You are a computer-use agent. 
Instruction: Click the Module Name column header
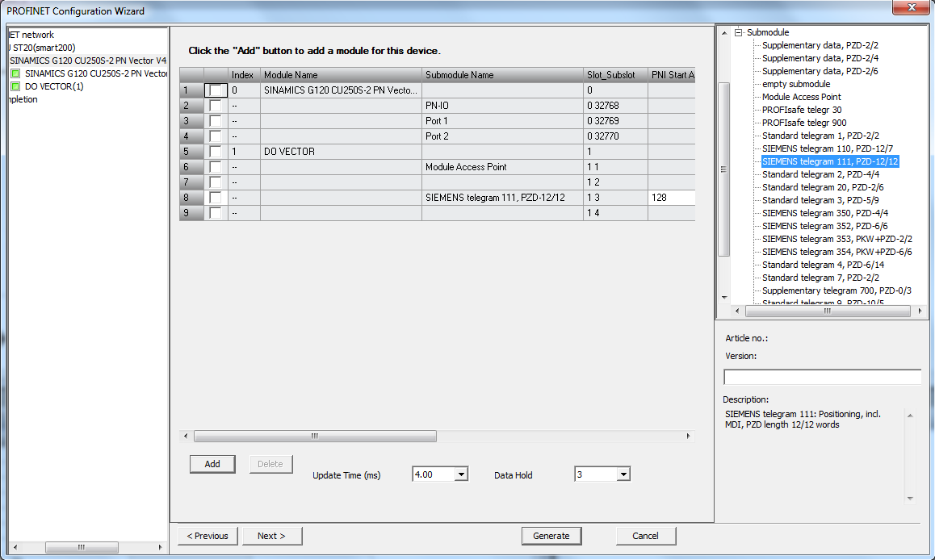point(341,75)
